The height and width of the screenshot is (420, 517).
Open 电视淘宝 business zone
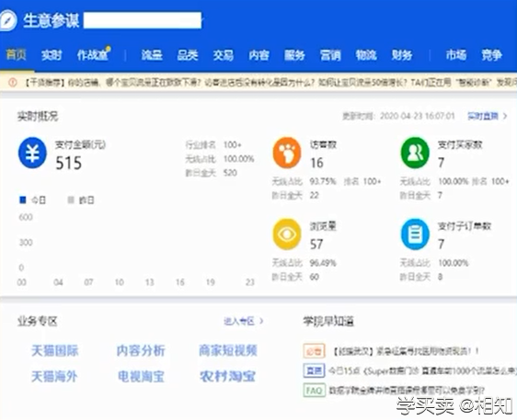[x=141, y=377]
